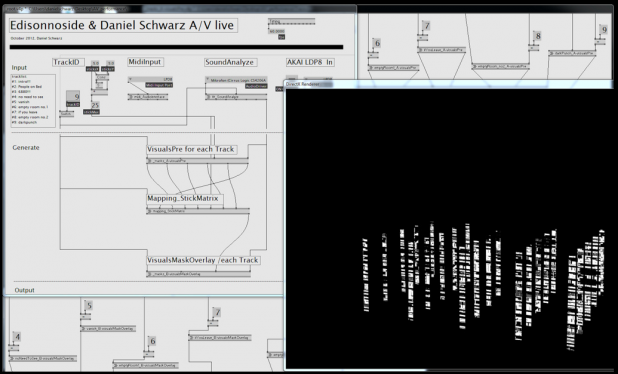The image size is (618, 374).
Task: Select the emptyRoom1_BvisualMaskOverlay node
Action: pos(146,365)
